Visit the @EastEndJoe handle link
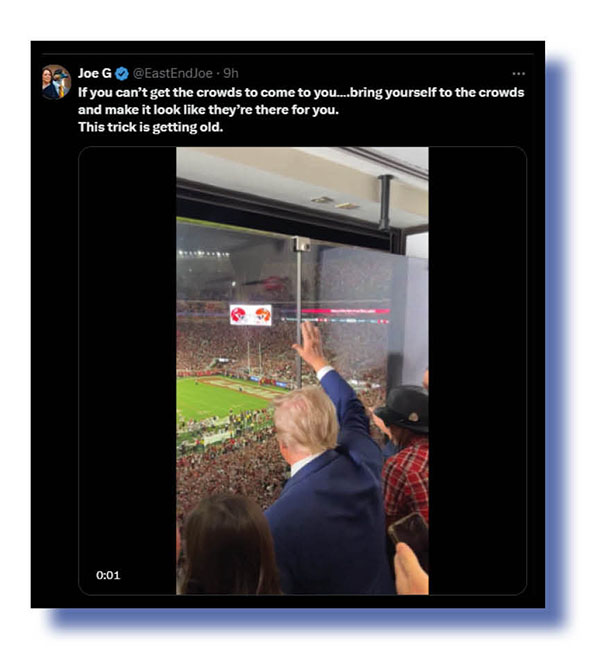The image size is (595, 664). [x=173, y=74]
